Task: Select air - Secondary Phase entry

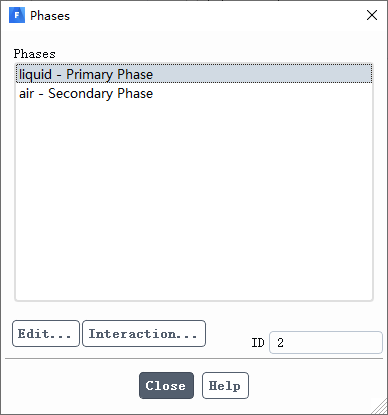Action: (194, 93)
